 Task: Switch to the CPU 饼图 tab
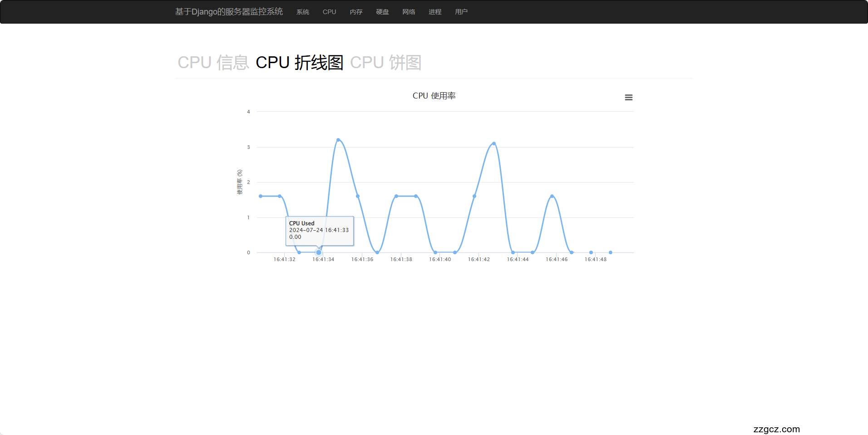click(385, 63)
